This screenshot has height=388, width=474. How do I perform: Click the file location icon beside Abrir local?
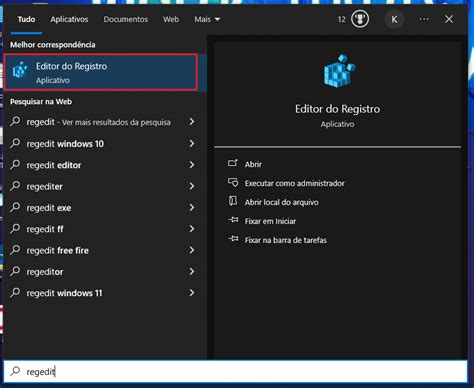click(x=233, y=201)
